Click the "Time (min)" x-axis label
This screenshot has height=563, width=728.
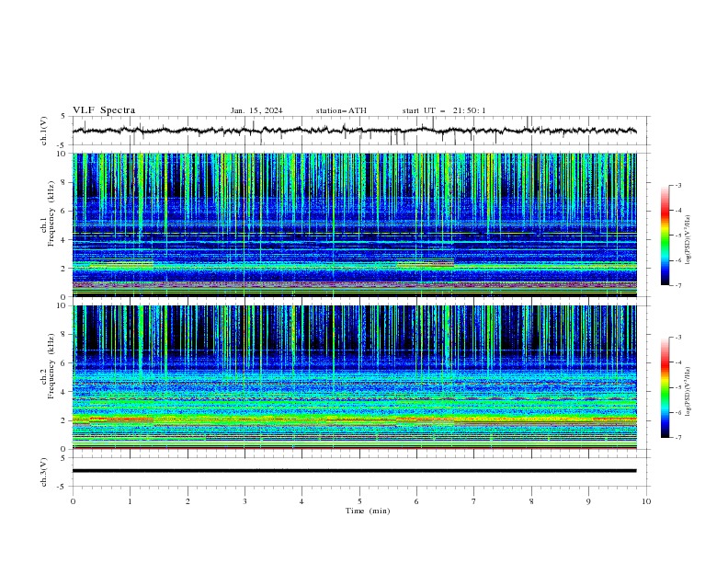368,511
